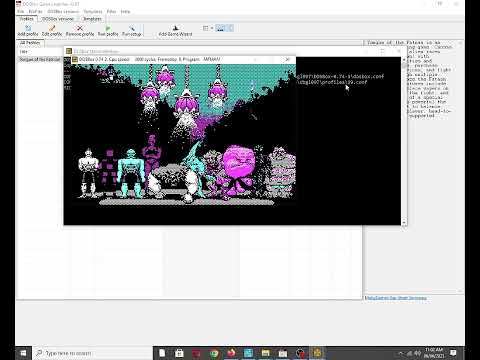Click the volume speaker tray icon
The image size is (480, 360).
(x=417, y=353)
